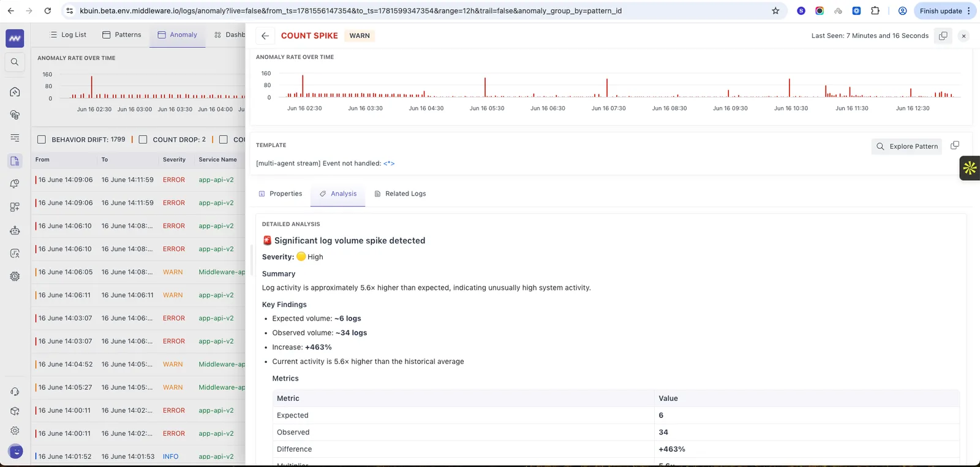Select the Anomaly tab

pos(178,35)
